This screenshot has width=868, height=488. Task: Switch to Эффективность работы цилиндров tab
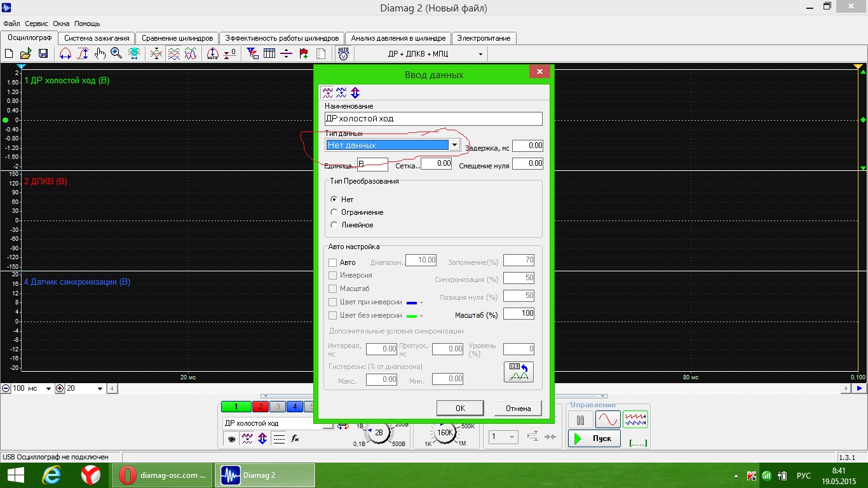pos(282,38)
